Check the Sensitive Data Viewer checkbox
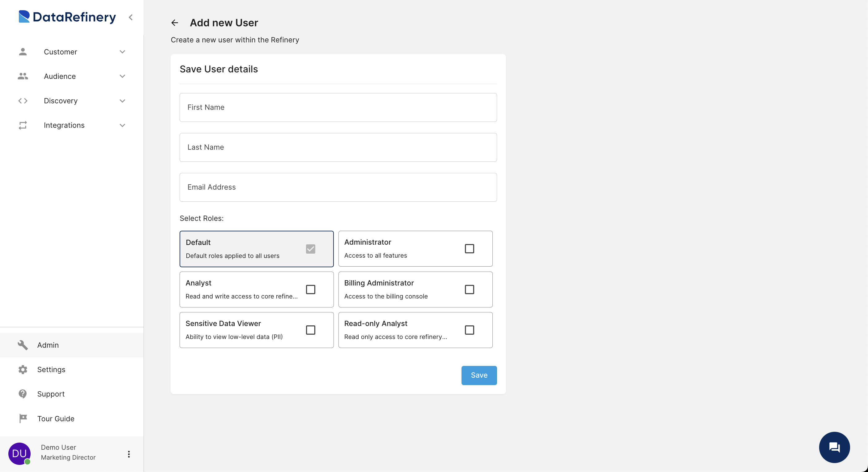Image resolution: width=868 pixels, height=472 pixels. (310, 330)
